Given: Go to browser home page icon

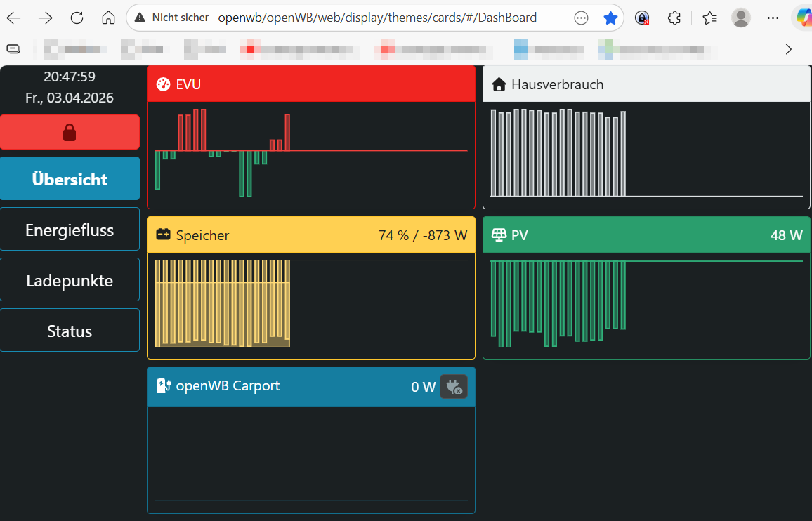Looking at the screenshot, I should tap(108, 18).
